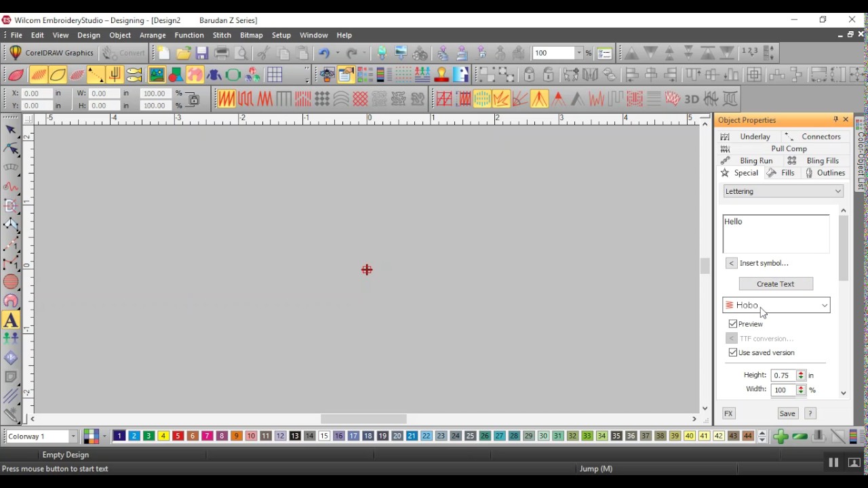Select the Satin stitch type icon
This screenshot has height=488, width=868.
[226, 99]
